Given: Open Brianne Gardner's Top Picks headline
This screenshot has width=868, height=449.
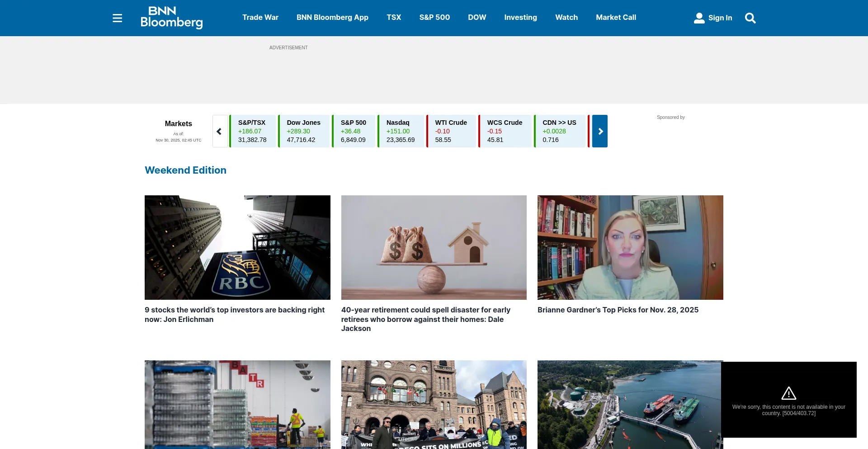Looking at the screenshot, I should tap(618, 310).
